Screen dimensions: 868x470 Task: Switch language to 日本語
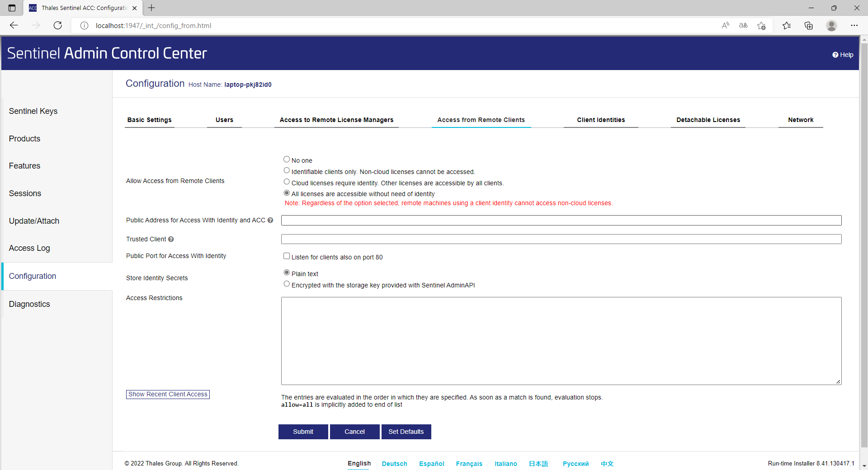[538, 464]
